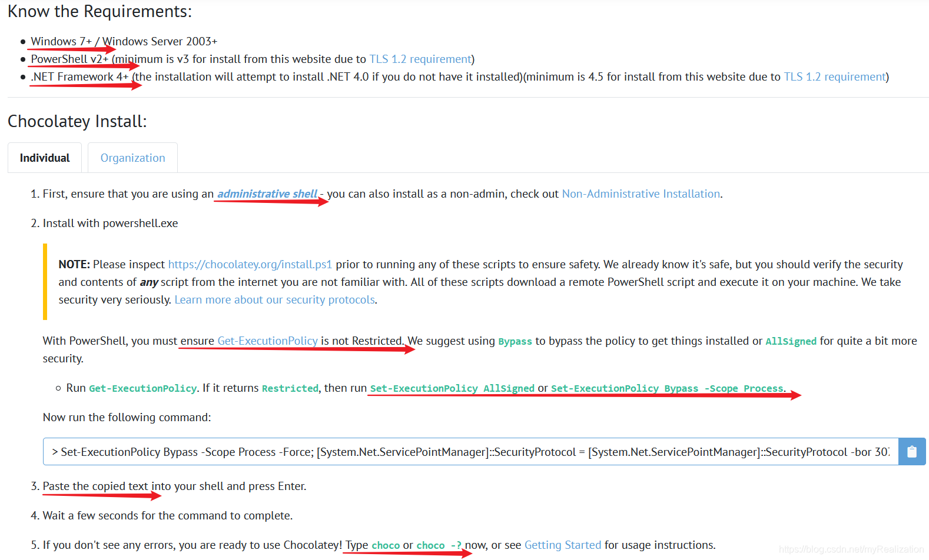Click the Restricted code word
Screen dimensions: 929x560
pos(290,388)
